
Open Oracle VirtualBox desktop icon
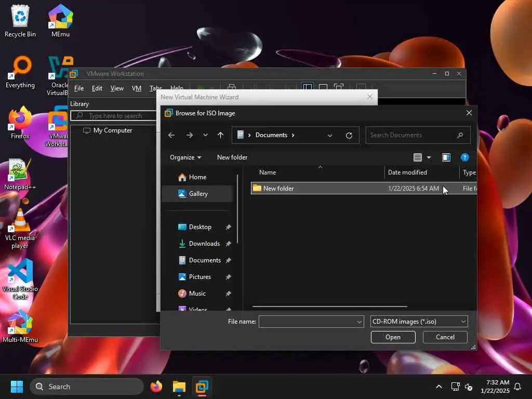click(x=58, y=75)
